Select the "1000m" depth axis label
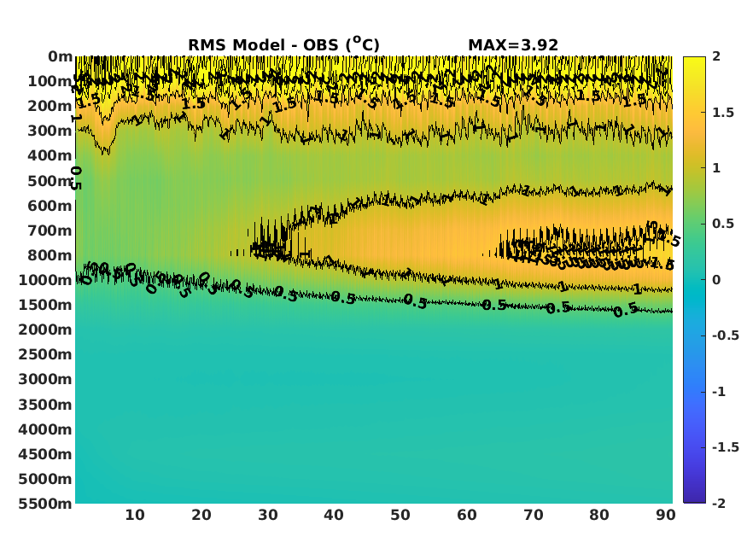 (x=45, y=280)
